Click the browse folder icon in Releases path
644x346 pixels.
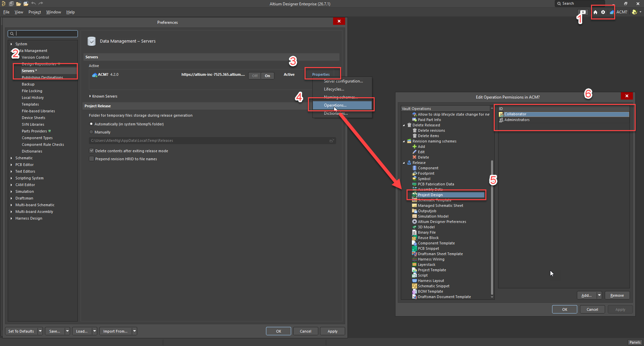331,141
